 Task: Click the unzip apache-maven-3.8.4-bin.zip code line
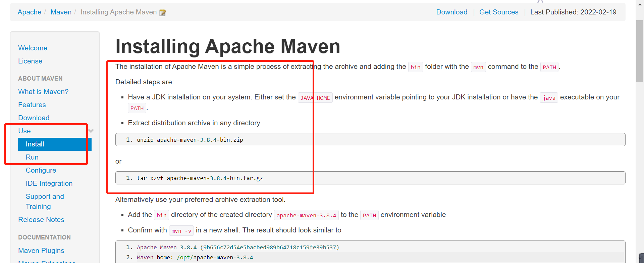point(370,140)
